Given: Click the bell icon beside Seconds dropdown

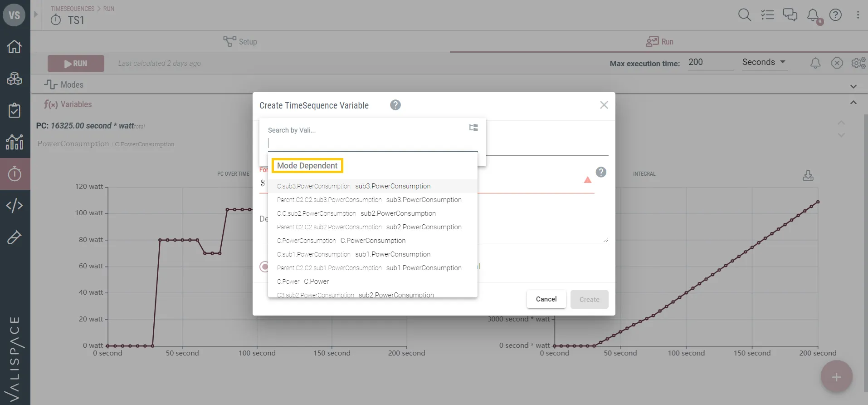Looking at the screenshot, I should click(815, 63).
